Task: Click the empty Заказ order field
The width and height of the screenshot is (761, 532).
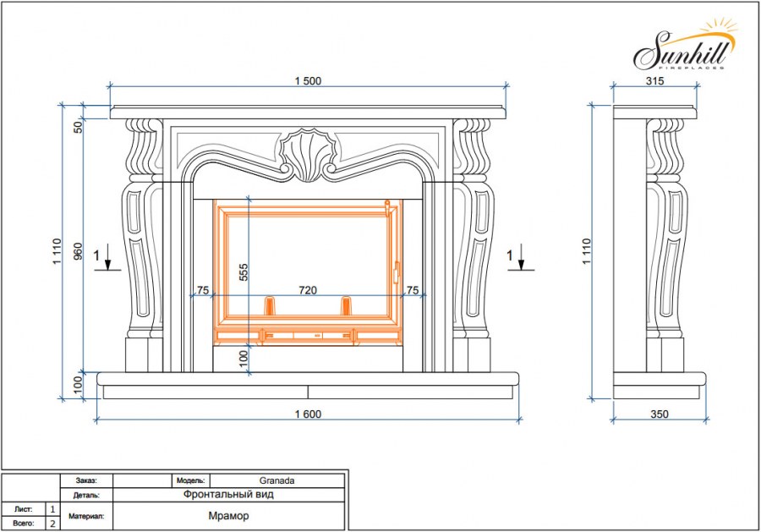Action: [x=141, y=480]
